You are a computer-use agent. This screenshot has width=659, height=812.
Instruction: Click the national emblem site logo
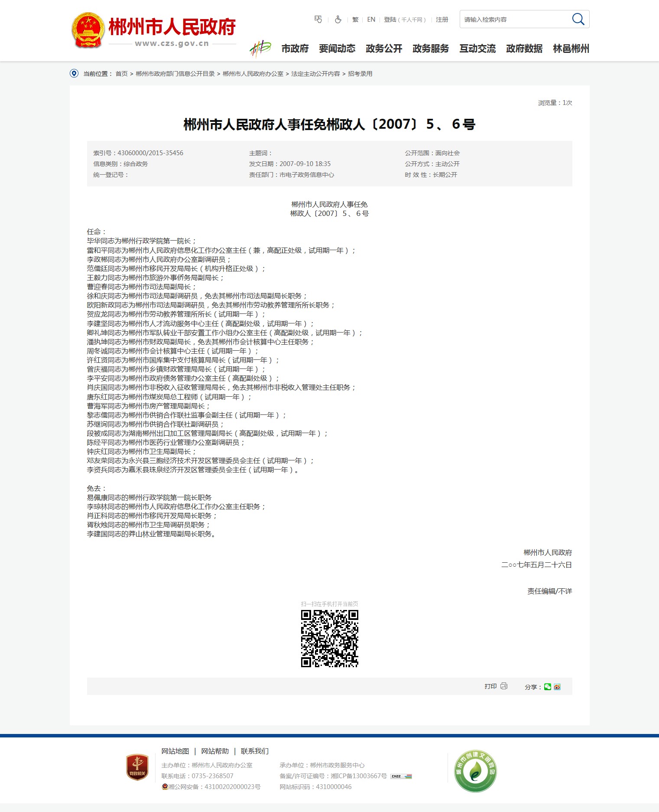click(88, 30)
